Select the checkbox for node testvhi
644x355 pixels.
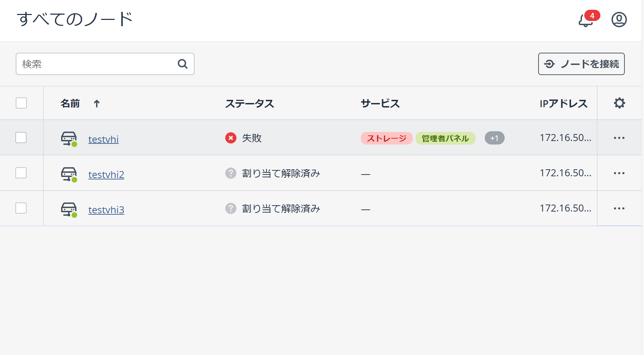[21, 138]
